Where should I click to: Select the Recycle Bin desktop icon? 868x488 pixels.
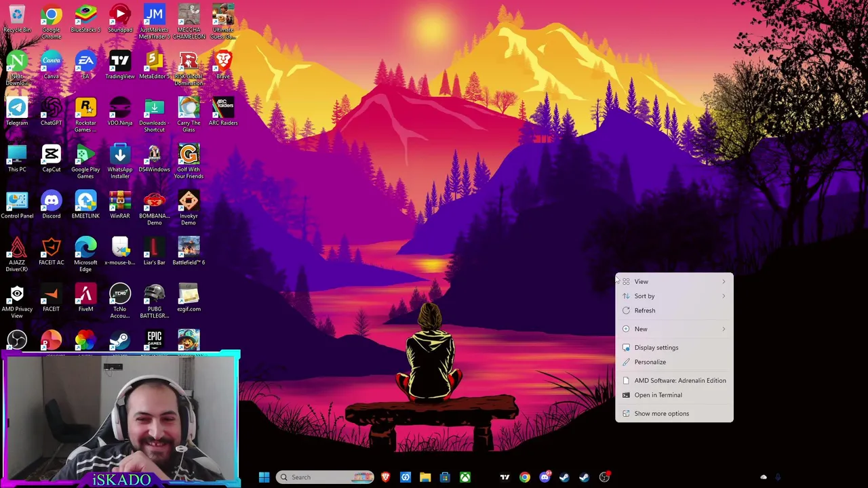coord(17,19)
